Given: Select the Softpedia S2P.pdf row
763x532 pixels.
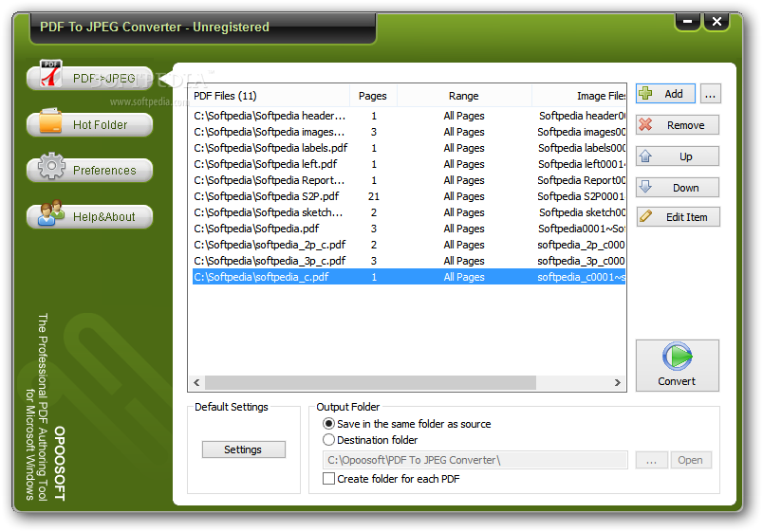Looking at the screenshot, I should [x=409, y=196].
